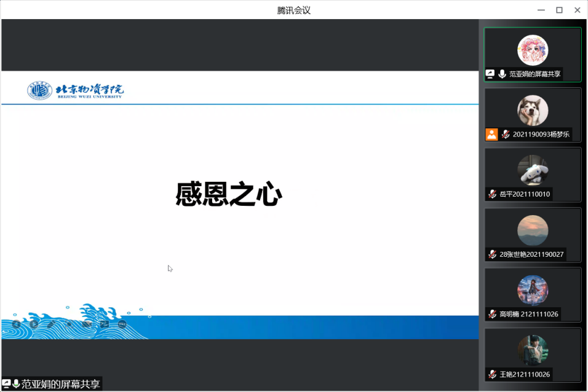Click muted microphone icon for 高明楠 2121111026
Image resolution: width=588 pixels, height=392 pixels.
tap(493, 314)
